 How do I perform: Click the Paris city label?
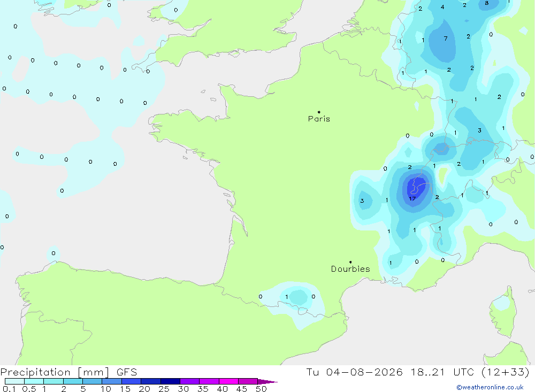[x=319, y=119]
